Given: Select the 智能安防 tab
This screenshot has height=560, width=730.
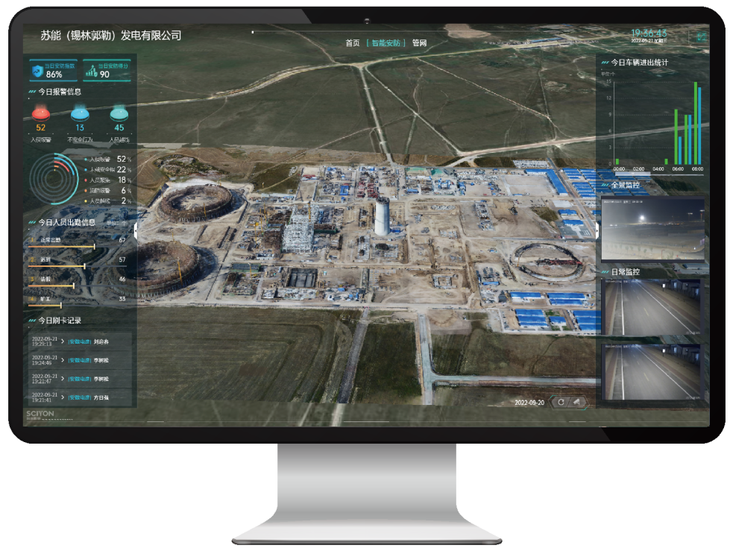Looking at the screenshot, I should pyautogui.click(x=386, y=43).
